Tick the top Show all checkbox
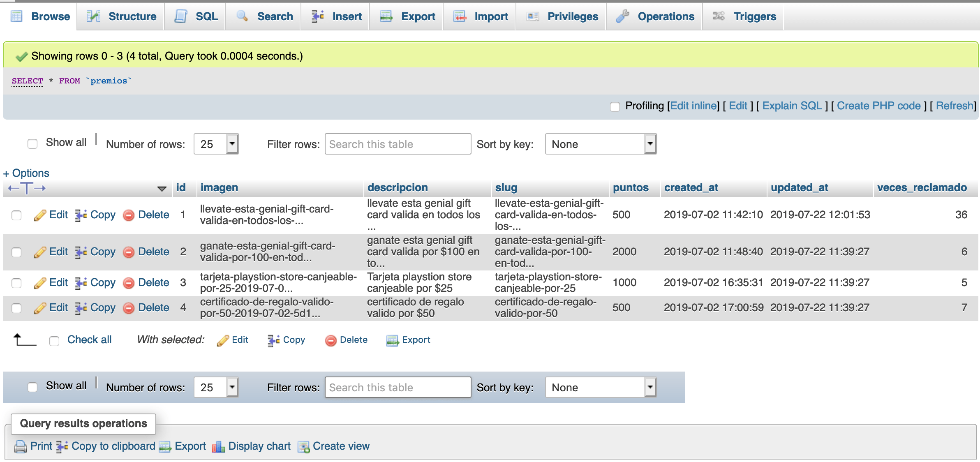 (x=32, y=143)
